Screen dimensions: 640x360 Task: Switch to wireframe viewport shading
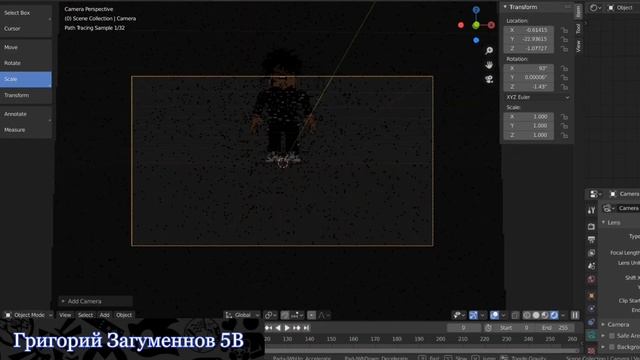(527, 315)
